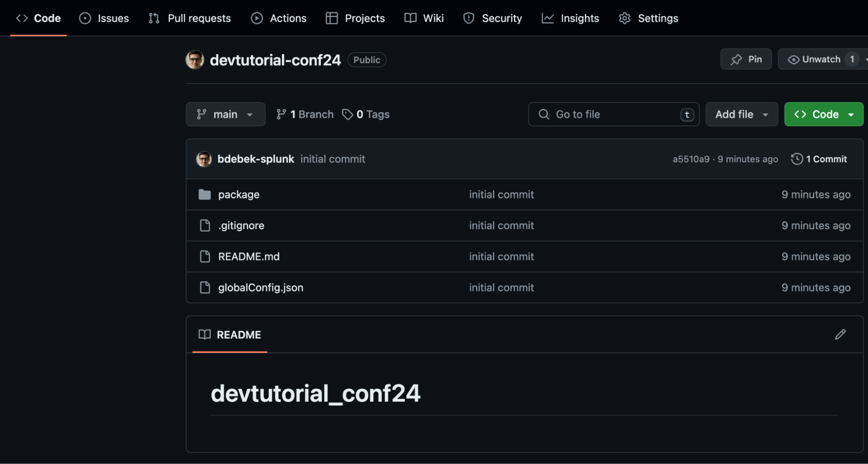
Task: Open .gitignore row's initial commit message
Action: pos(502,225)
